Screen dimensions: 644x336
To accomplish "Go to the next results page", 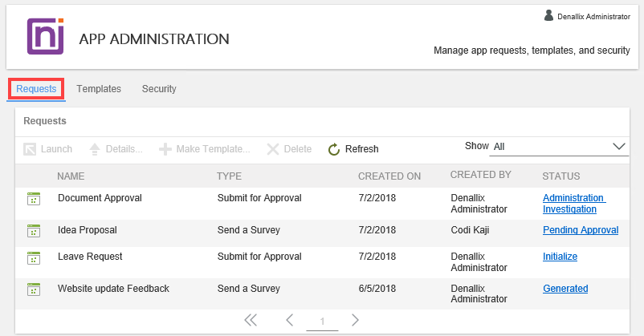I will point(355,321).
